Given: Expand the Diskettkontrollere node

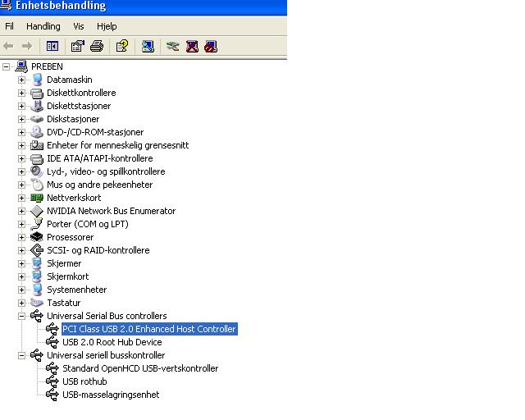Looking at the screenshot, I should click(22, 93).
